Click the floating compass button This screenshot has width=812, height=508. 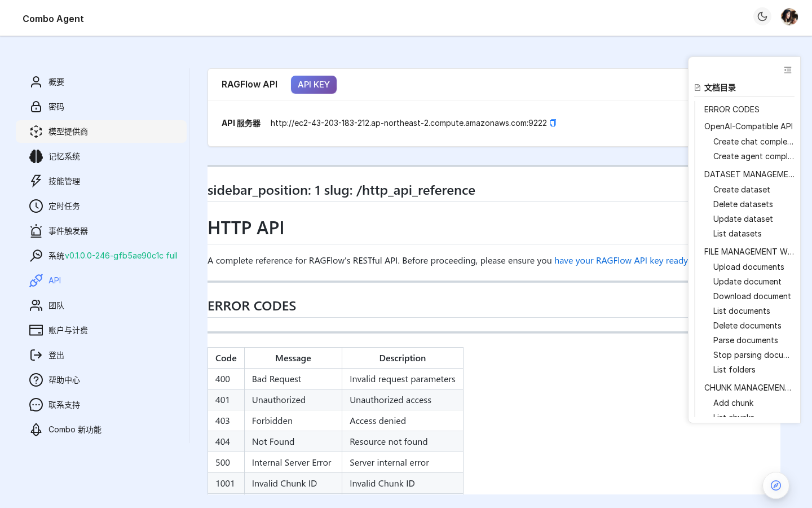tap(776, 485)
